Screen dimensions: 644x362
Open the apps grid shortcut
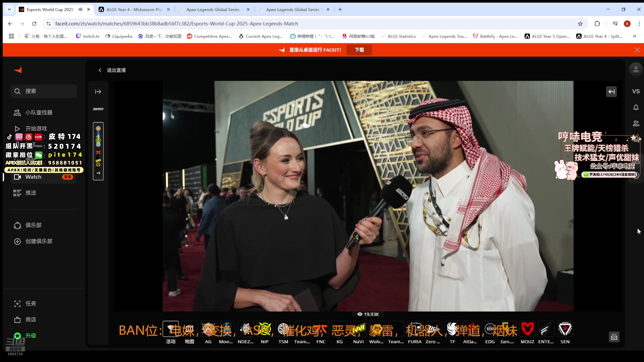coord(11,36)
